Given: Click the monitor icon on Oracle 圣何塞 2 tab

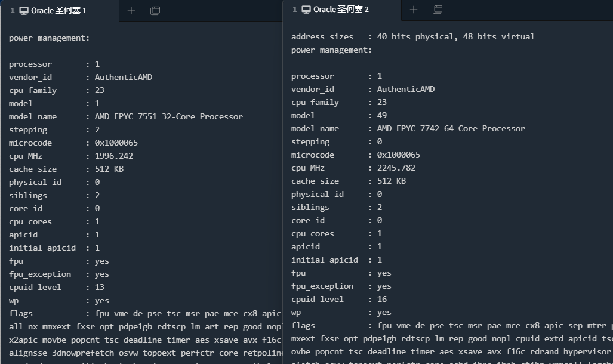Looking at the screenshot, I should [x=306, y=10].
